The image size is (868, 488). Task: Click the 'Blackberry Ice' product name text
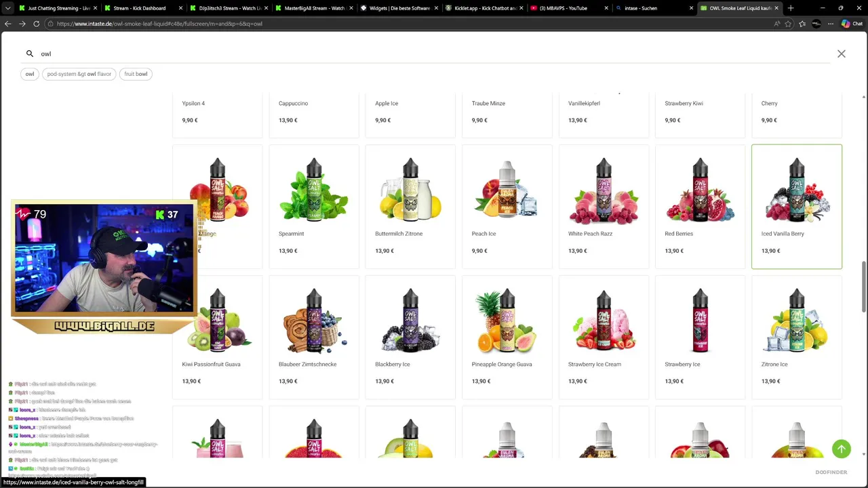click(x=393, y=364)
